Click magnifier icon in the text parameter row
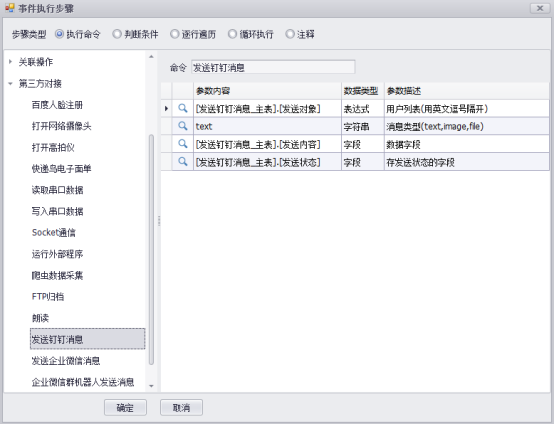 coord(183,126)
